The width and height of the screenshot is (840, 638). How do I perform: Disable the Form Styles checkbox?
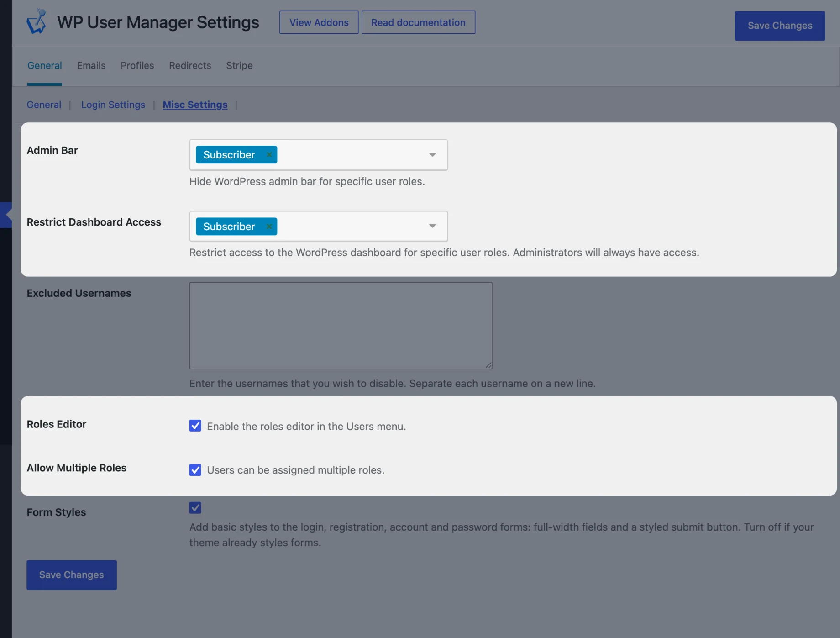tap(195, 508)
